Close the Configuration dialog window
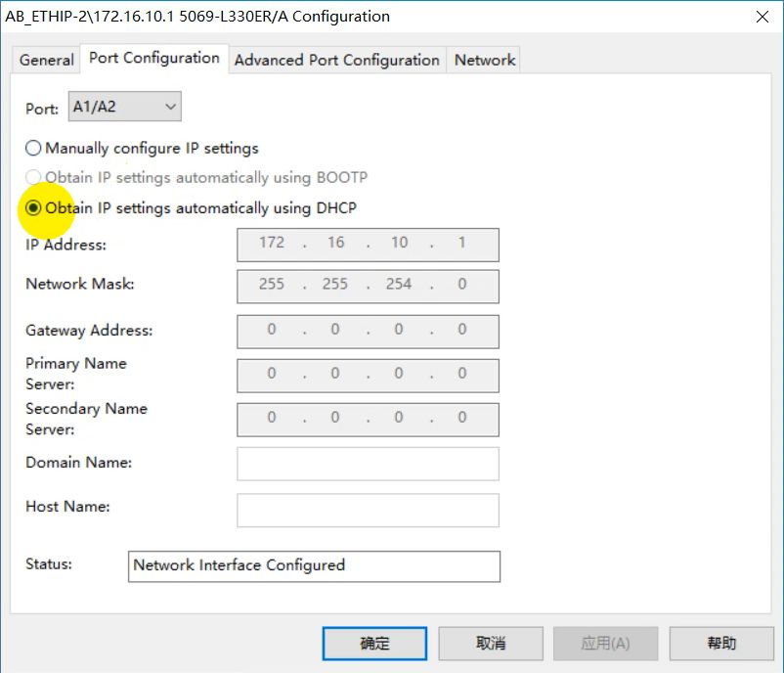The image size is (784, 673). coord(762,17)
